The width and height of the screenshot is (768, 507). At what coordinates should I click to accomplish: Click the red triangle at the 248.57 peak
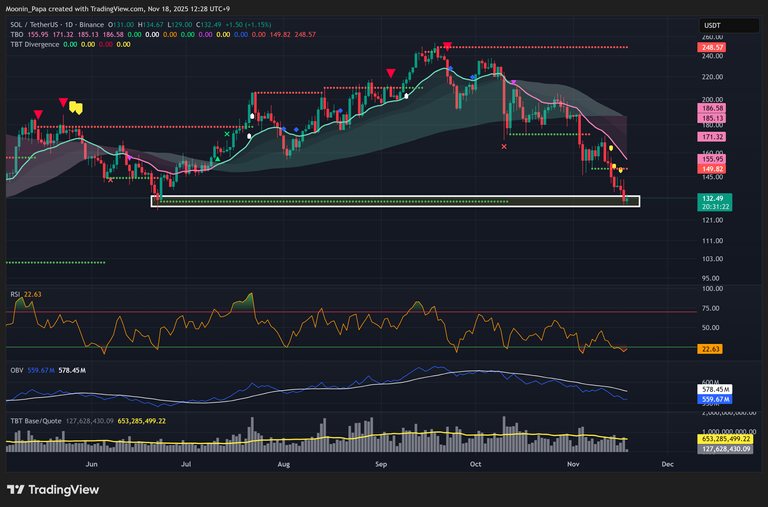[x=447, y=46]
